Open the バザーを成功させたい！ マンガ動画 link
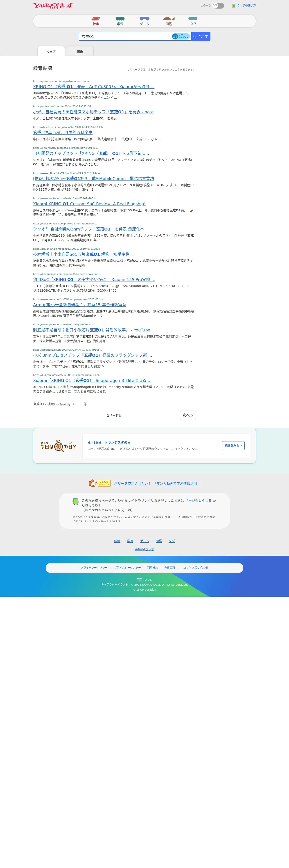The image size is (289, 868). (x=157, y=484)
